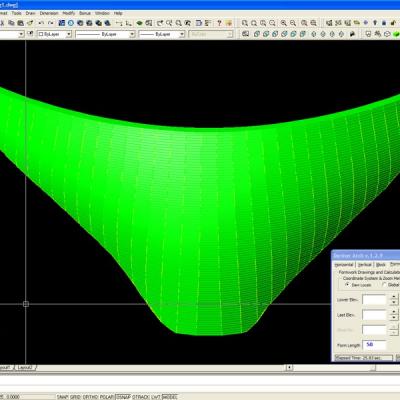Open the ByLayer lineweight control dropdown
This screenshot has width=400, height=400.
pos(182,34)
